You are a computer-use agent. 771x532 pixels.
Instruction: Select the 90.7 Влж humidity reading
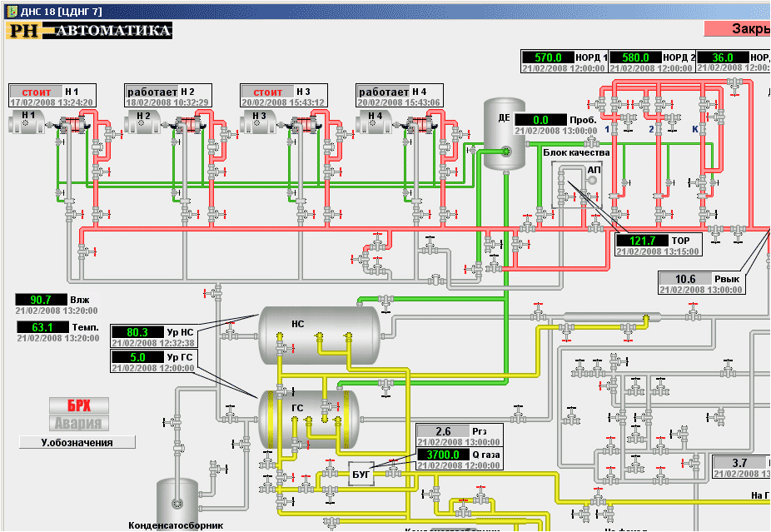[x=41, y=300]
